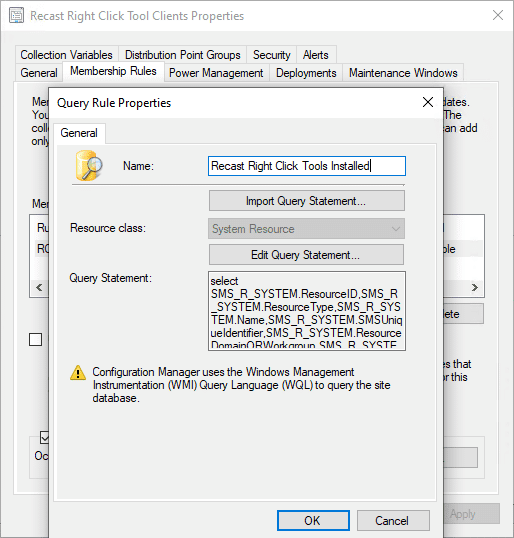Close the Query Rule Properties dialog
This screenshot has height=538, width=514.
(x=428, y=102)
